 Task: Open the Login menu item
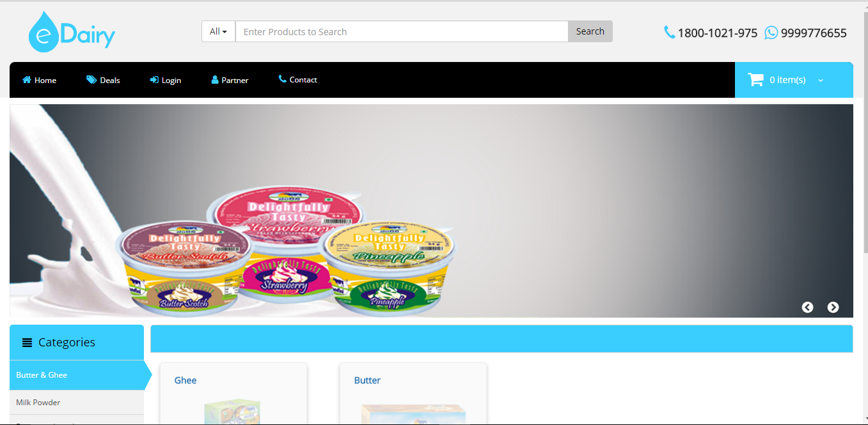(x=166, y=80)
